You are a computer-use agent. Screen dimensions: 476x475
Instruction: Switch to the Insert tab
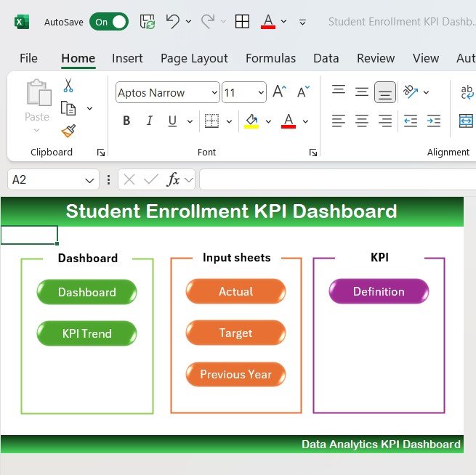pyautogui.click(x=127, y=58)
